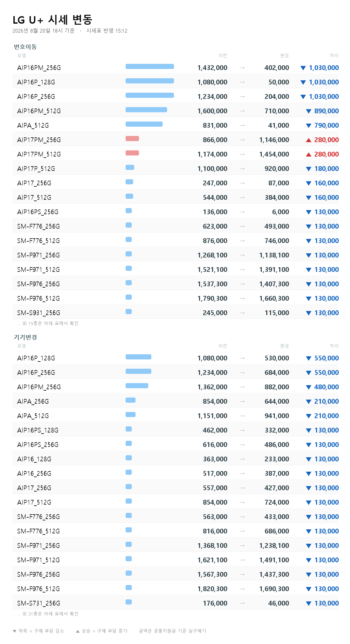Click the changed price 941,000
The image size is (350, 644).
coord(277,416)
